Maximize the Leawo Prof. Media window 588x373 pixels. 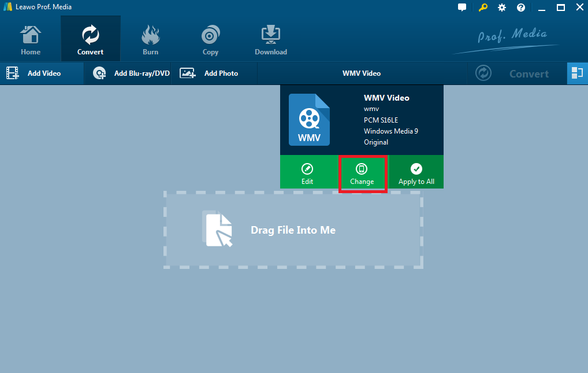(x=561, y=8)
